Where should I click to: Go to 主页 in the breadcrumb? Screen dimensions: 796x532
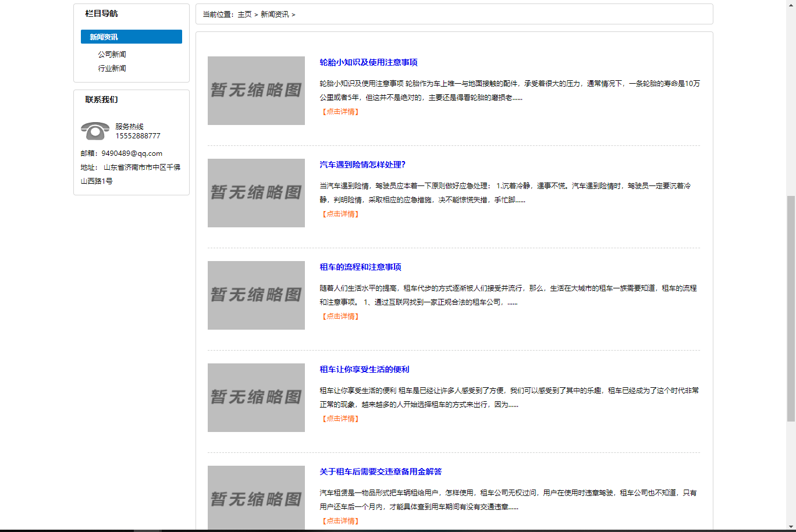click(x=244, y=15)
